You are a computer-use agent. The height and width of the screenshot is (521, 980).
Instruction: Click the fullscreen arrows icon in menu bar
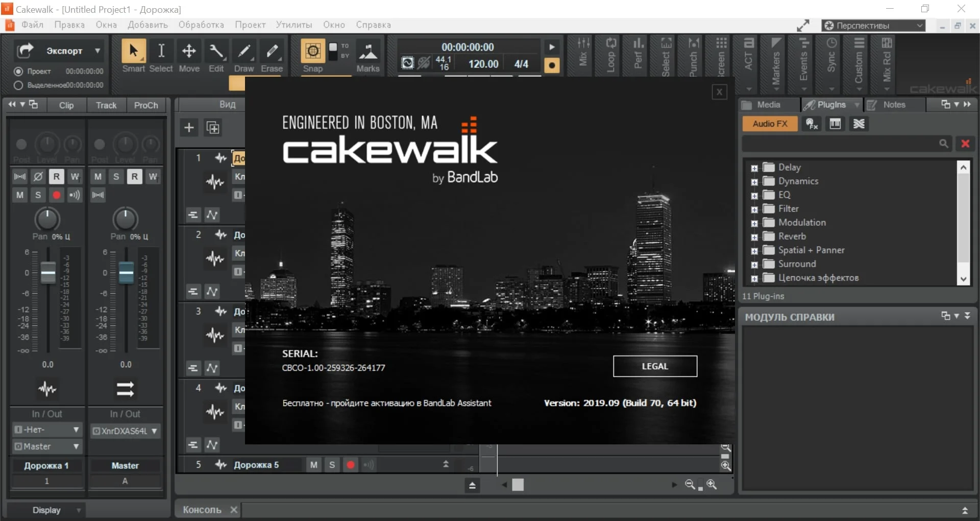pos(803,25)
